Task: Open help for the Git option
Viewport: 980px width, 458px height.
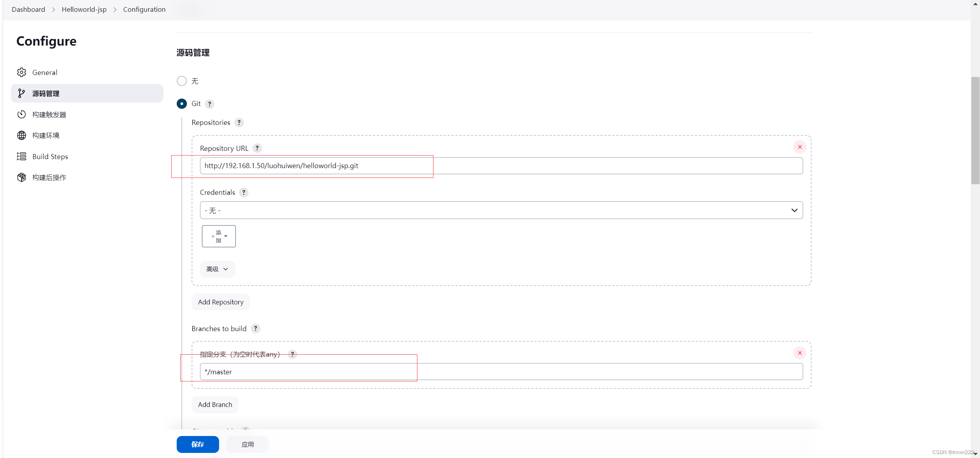Action: [x=210, y=104]
